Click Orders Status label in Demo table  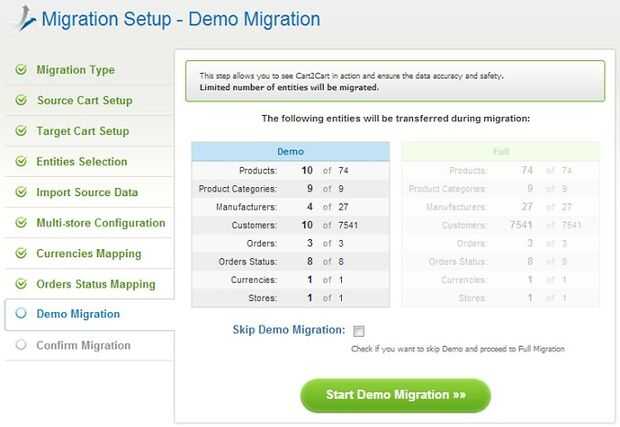click(x=248, y=262)
